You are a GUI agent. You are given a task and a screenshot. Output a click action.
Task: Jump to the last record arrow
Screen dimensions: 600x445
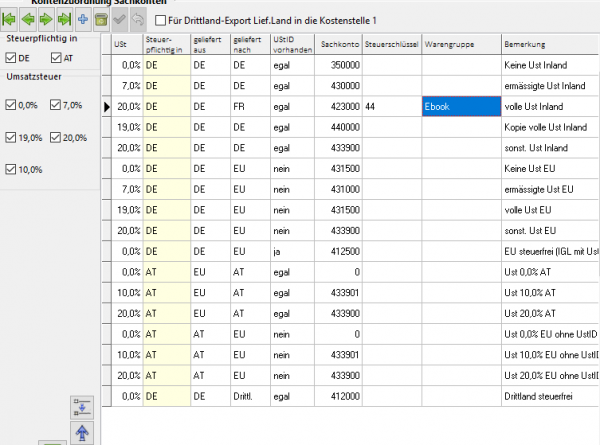point(64,19)
